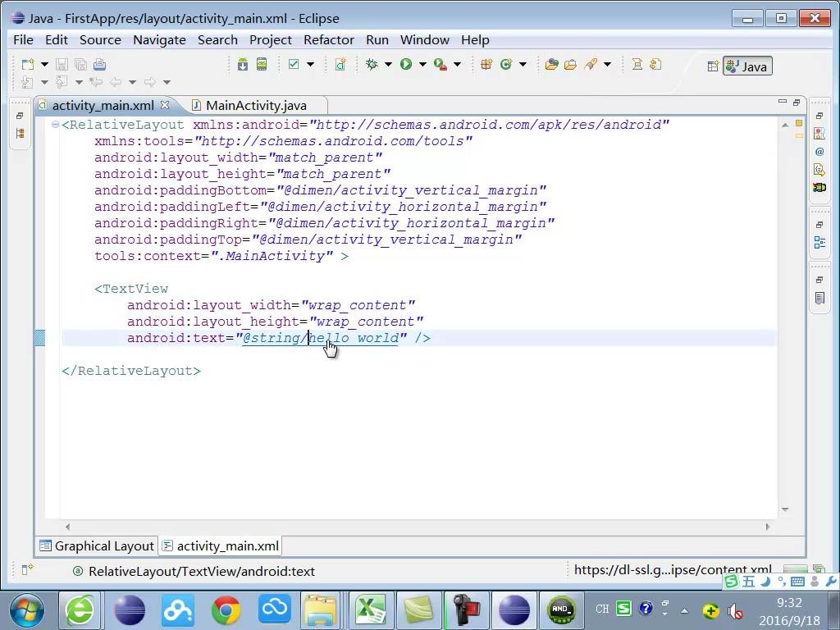This screenshot has width=840, height=630.
Task: Open the New wizard dropdown arrow
Action: coord(45,64)
